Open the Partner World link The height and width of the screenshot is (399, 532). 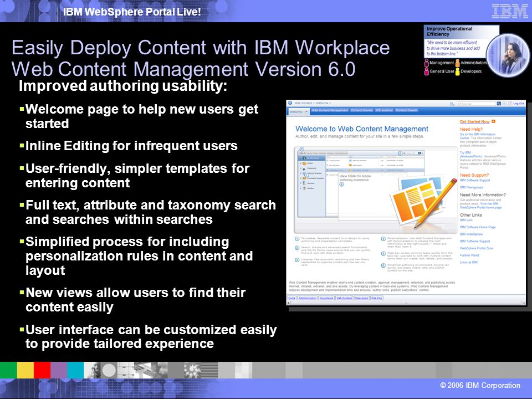[469, 255]
